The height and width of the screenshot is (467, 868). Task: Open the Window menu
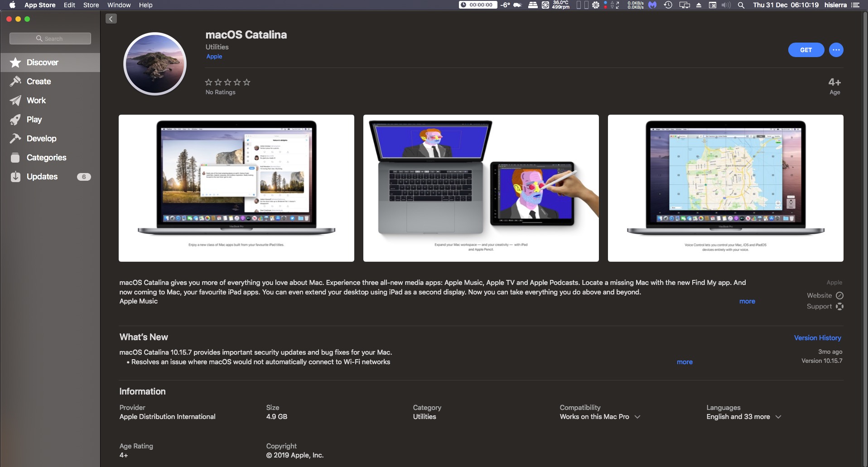tap(119, 5)
